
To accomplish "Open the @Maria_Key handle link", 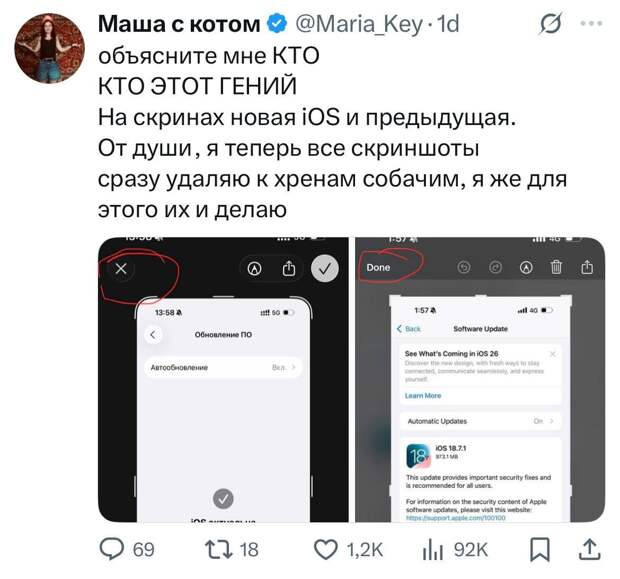I will click(359, 24).
